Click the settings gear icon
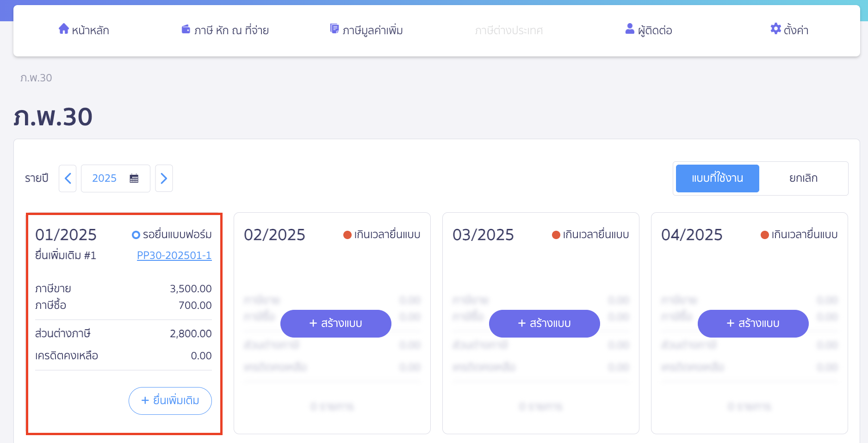 pyautogui.click(x=775, y=29)
